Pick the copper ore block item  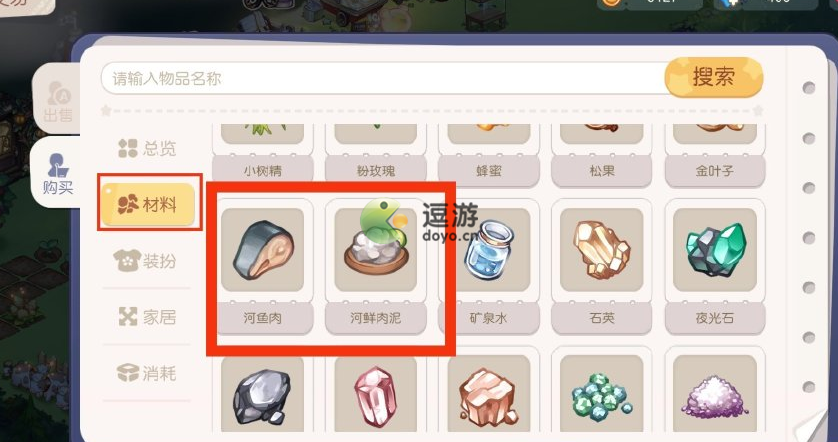pyautogui.click(x=489, y=394)
